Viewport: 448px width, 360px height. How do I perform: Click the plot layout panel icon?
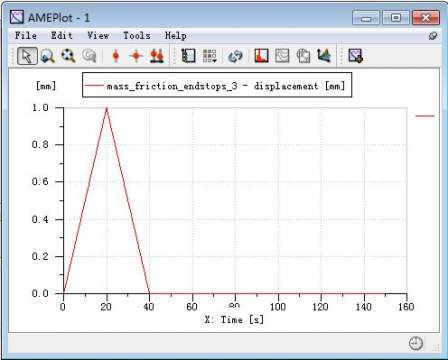[188, 56]
